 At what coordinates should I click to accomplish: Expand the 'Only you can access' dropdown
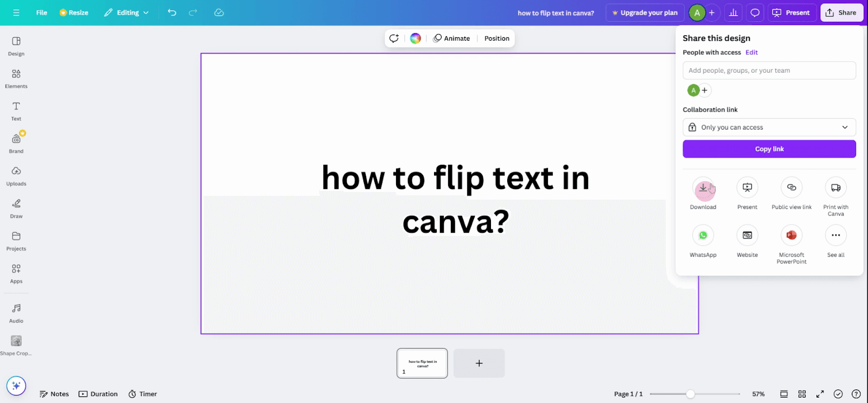point(769,127)
